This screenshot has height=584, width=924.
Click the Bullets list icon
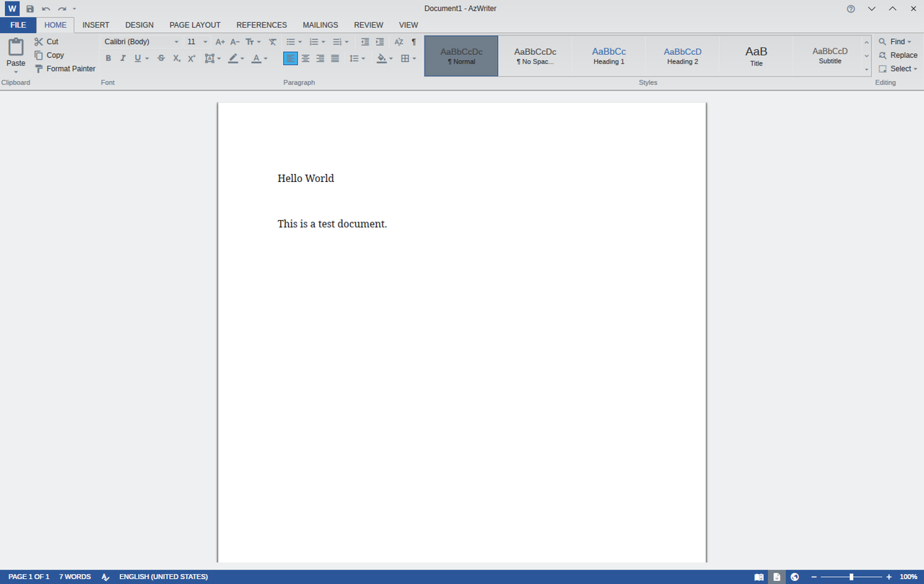click(290, 42)
